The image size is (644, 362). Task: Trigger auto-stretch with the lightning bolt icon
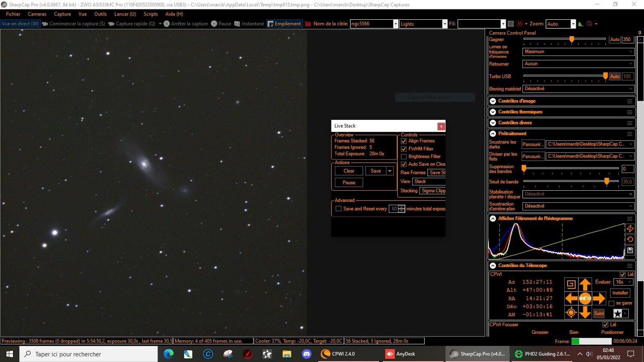tap(630, 228)
